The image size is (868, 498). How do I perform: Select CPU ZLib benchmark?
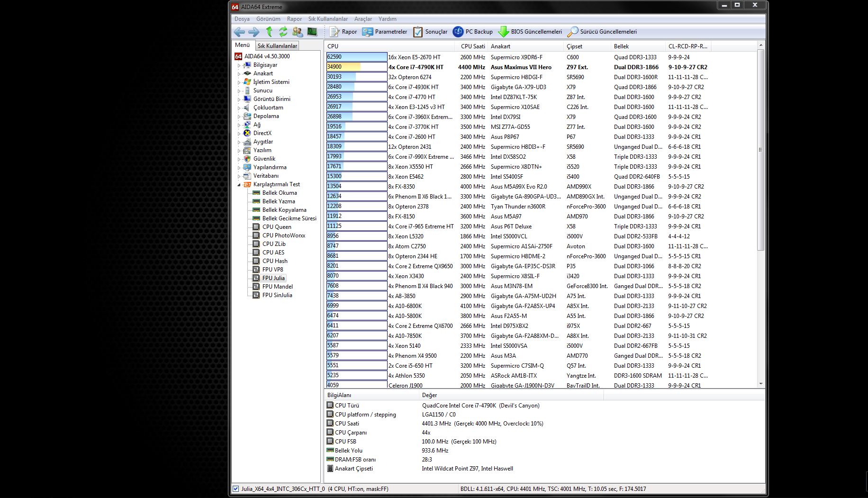point(274,244)
